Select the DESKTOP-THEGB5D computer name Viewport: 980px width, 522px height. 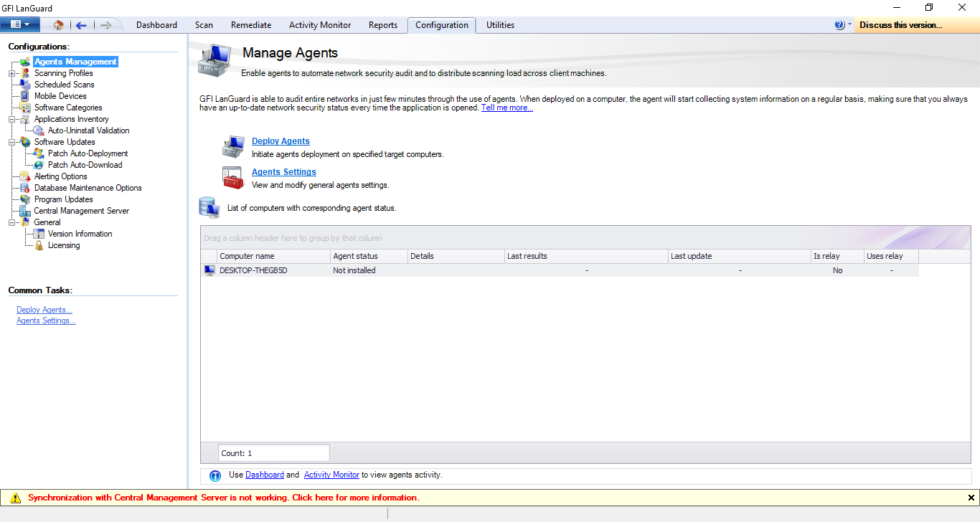pos(253,270)
